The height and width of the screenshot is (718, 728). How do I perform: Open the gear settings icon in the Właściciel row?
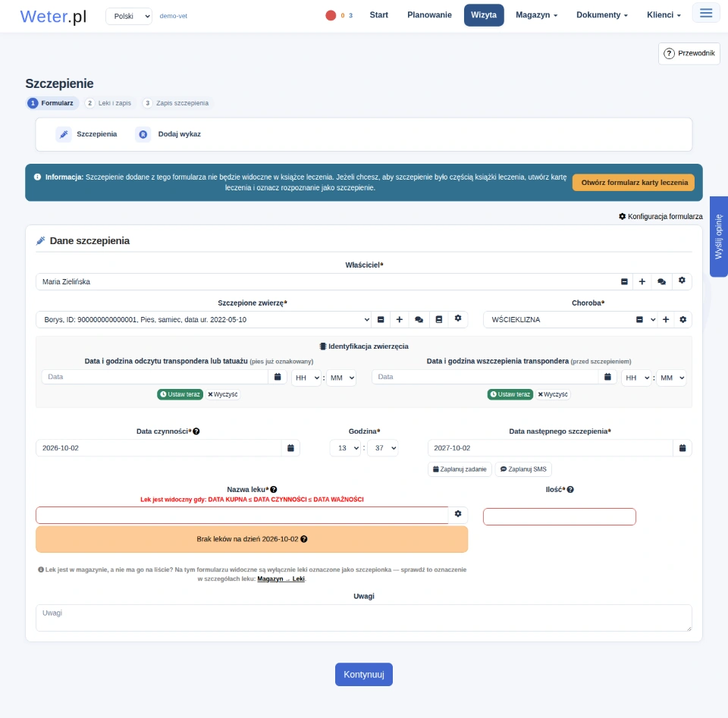(x=682, y=281)
